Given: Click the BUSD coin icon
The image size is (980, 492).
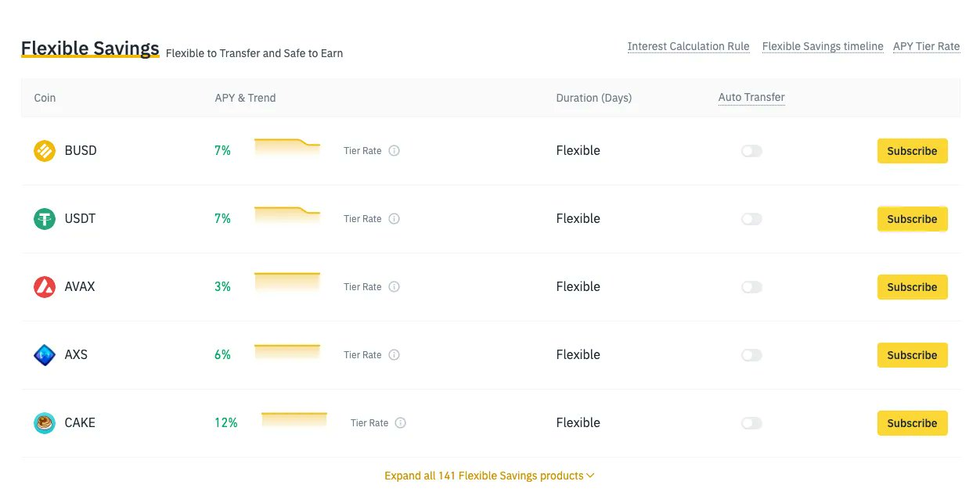Looking at the screenshot, I should [45, 150].
